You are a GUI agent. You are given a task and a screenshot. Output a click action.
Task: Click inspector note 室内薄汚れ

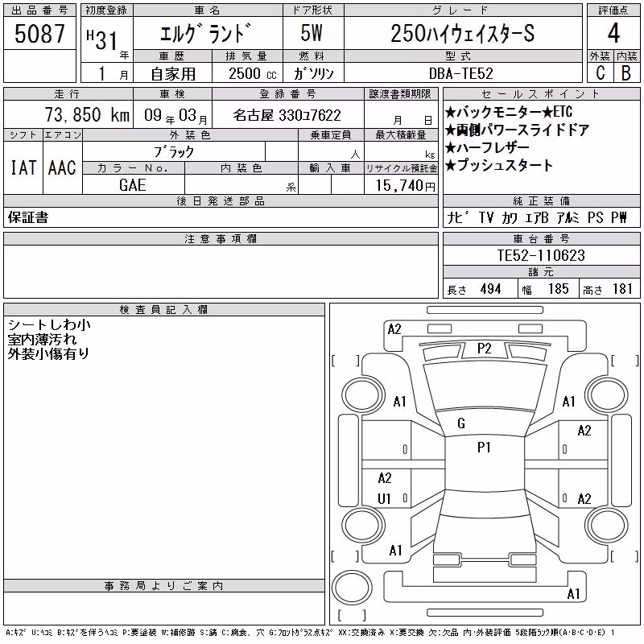point(42,340)
